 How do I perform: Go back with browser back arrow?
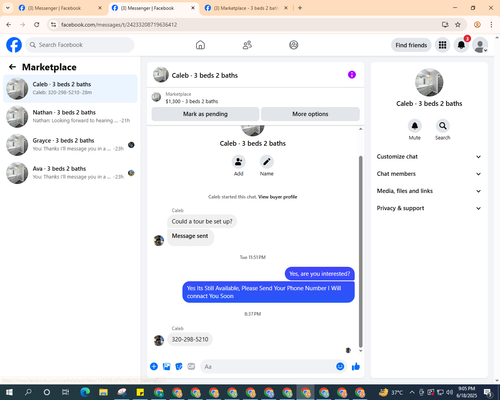9,25
